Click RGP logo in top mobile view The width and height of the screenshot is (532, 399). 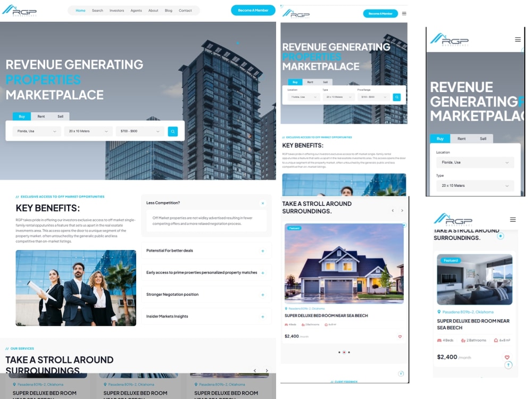click(449, 40)
